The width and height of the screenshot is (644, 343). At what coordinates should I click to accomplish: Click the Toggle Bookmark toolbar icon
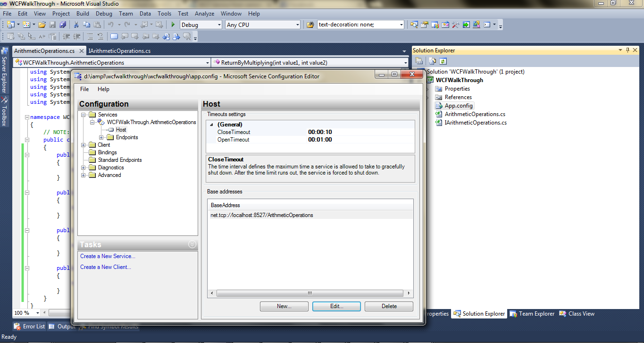coord(114,36)
